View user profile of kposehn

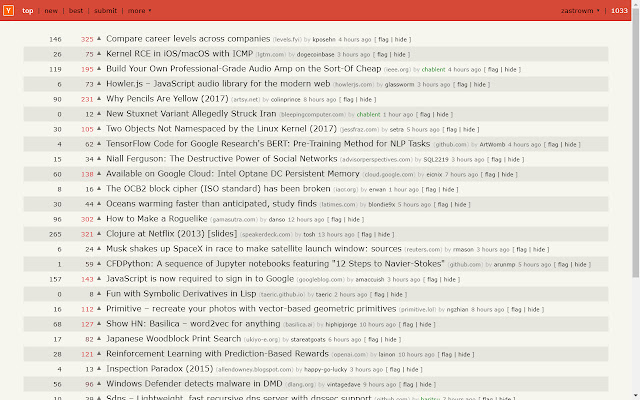tap(324, 40)
